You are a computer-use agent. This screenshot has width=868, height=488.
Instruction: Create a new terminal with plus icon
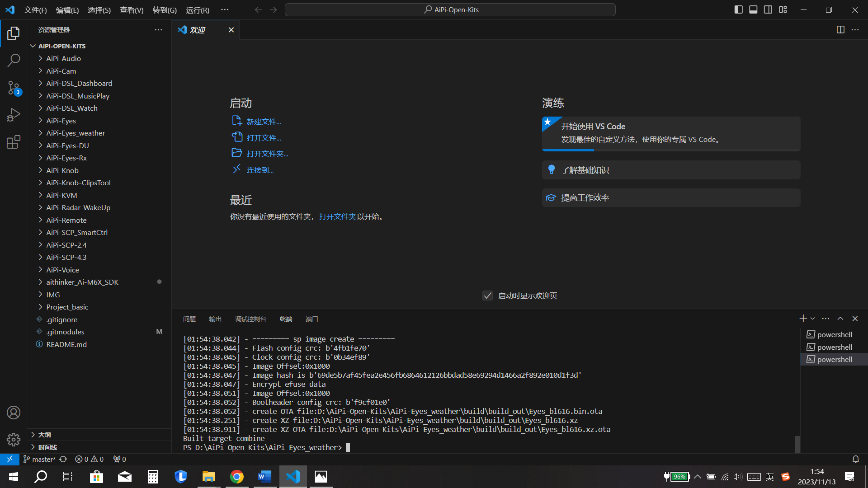tap(803, 319)
